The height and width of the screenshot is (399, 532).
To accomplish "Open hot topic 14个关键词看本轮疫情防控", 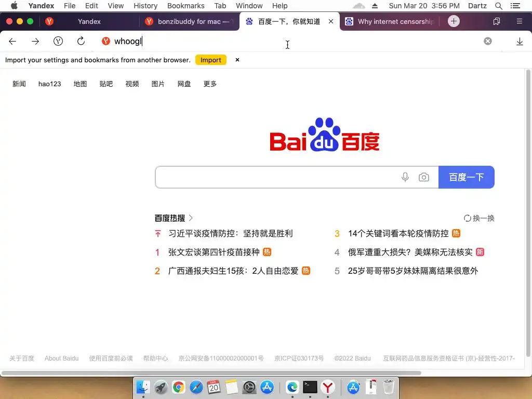I will click(398, 233).
